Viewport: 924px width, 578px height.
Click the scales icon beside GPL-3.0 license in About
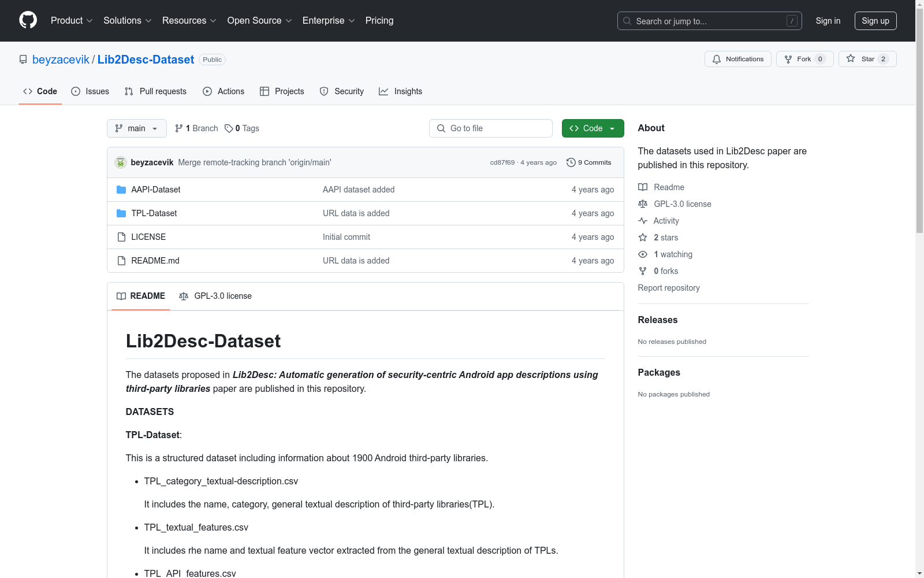coord(643,204)
